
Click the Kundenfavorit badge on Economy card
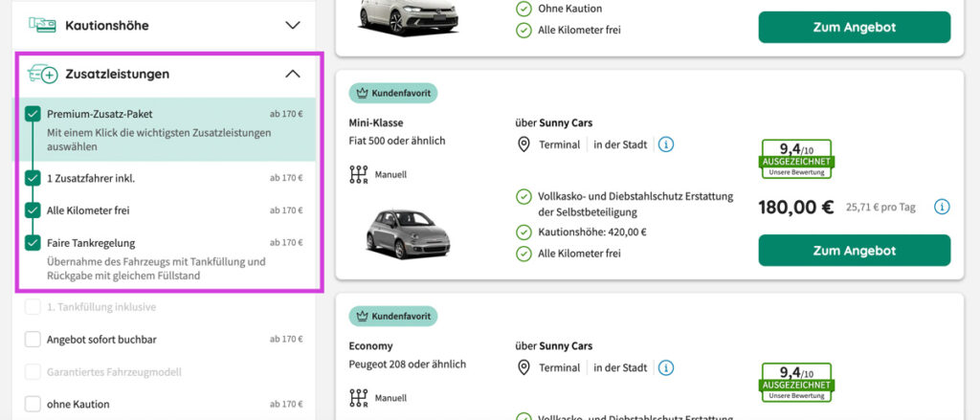[x=393, y=317]
